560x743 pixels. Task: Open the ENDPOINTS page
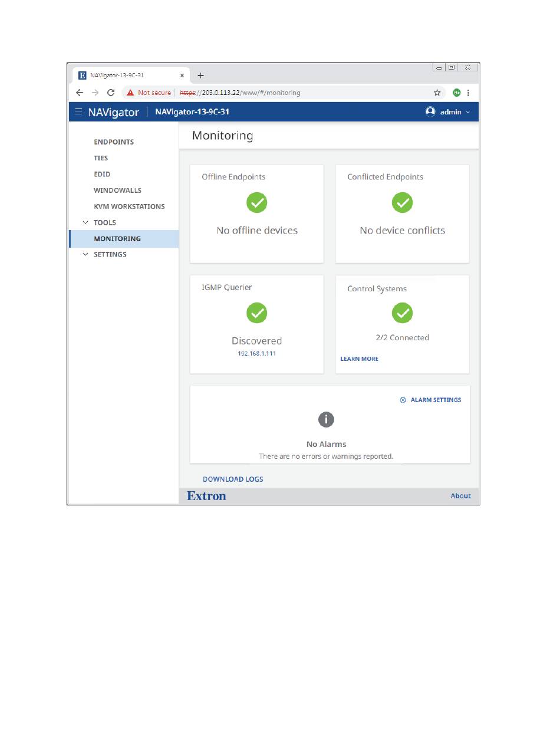[x=114, y=142]
